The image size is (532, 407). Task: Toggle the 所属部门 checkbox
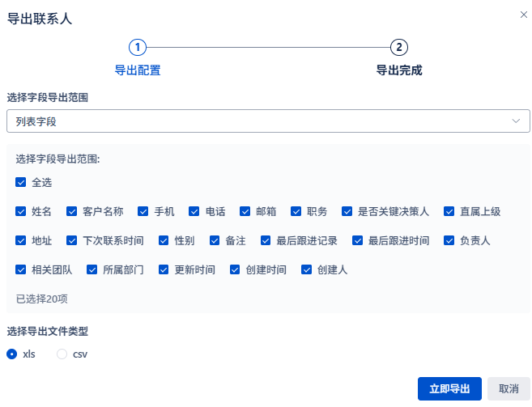92,269
